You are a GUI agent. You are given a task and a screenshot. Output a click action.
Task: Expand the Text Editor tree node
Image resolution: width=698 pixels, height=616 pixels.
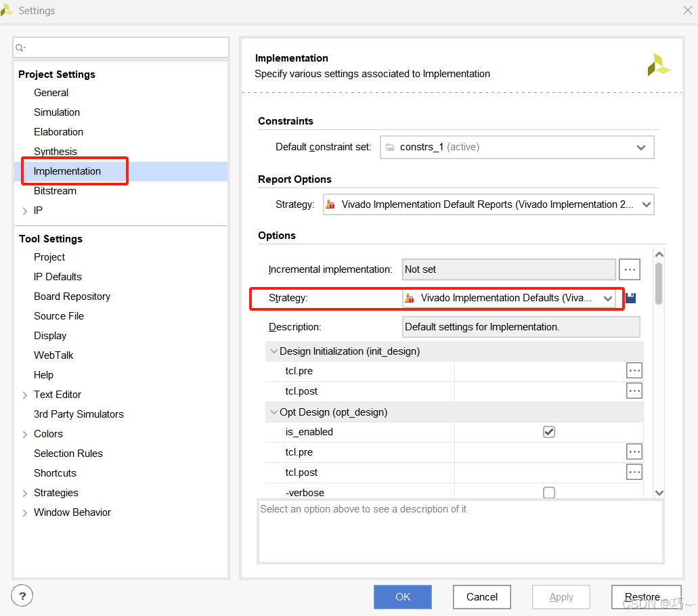coord(25,395)
